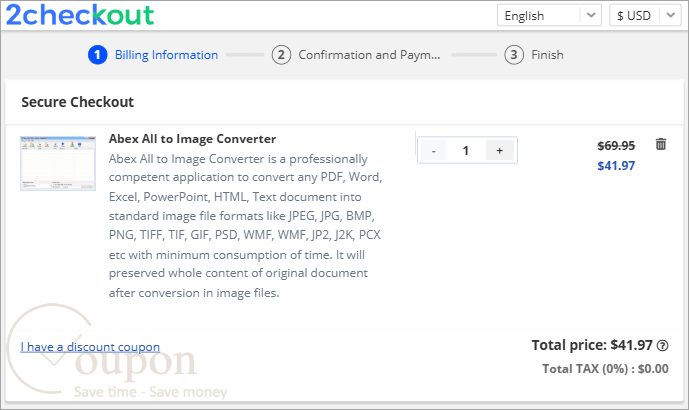
Task: Decrease quantity with the minus button
Action: tap(433, 151)
